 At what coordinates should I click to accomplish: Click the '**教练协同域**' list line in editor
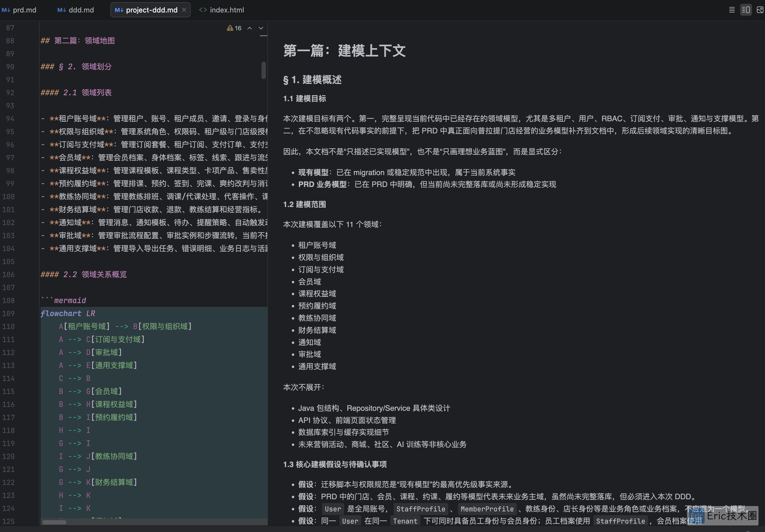[154, 196]
